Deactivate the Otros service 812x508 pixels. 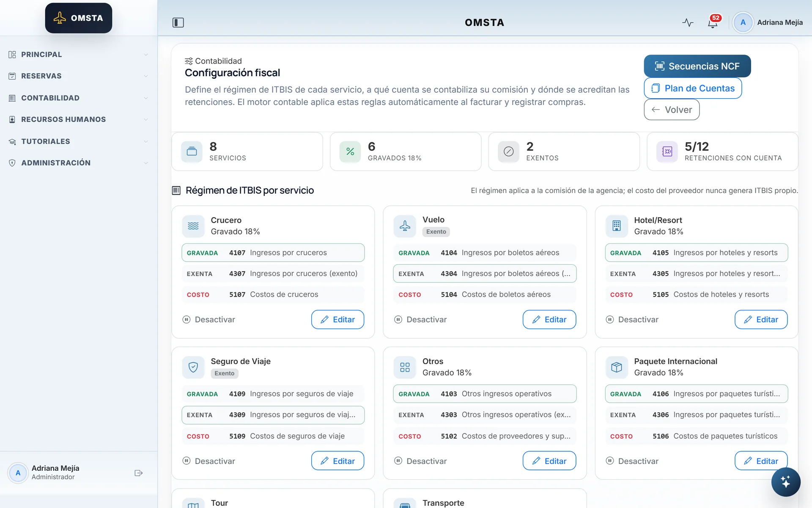(420, 461)
